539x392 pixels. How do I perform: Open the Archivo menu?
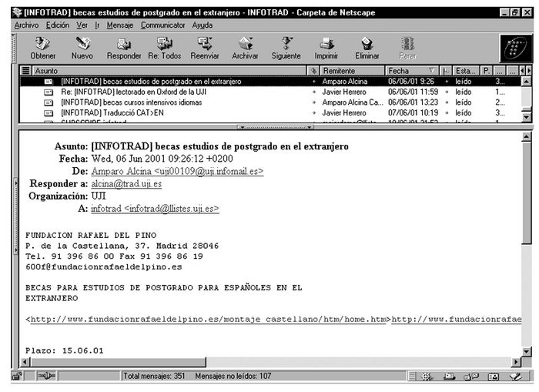tap(26, 25)
